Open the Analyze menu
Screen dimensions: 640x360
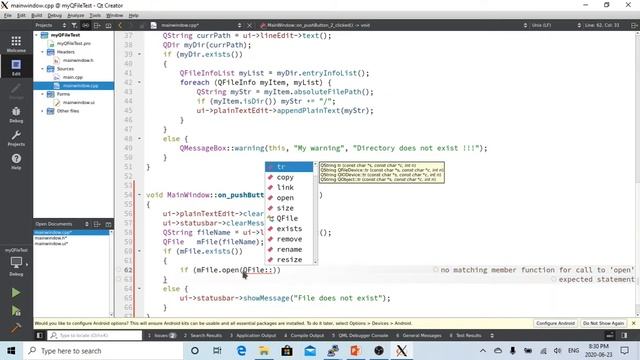(76, 15)
